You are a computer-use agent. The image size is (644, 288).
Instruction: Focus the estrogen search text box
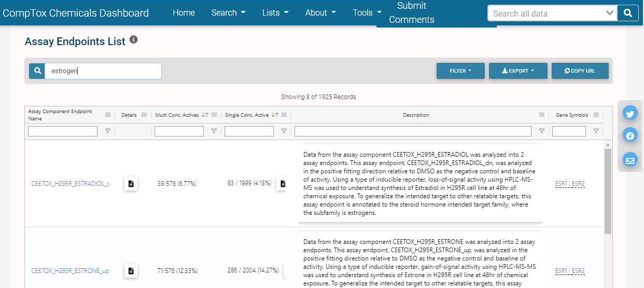(x=103, y=71)
